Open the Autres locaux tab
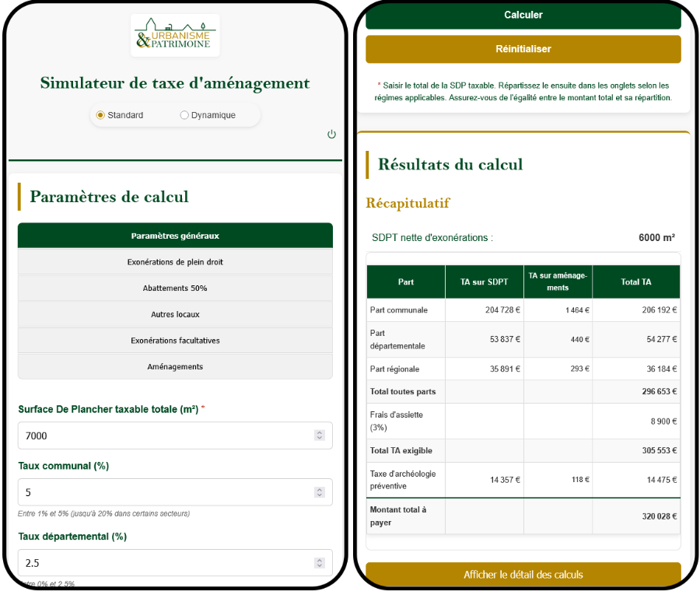This screenshot has height=591, width=700. coord(175,314)
